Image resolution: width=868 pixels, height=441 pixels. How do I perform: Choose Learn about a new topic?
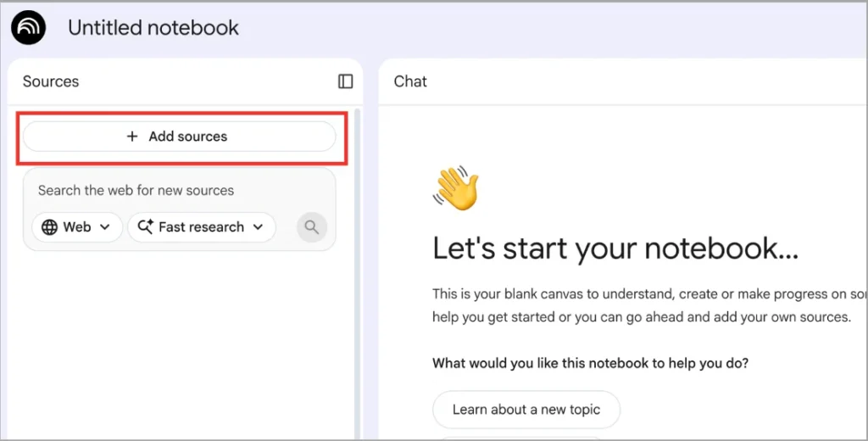click(x=526, y=410)
